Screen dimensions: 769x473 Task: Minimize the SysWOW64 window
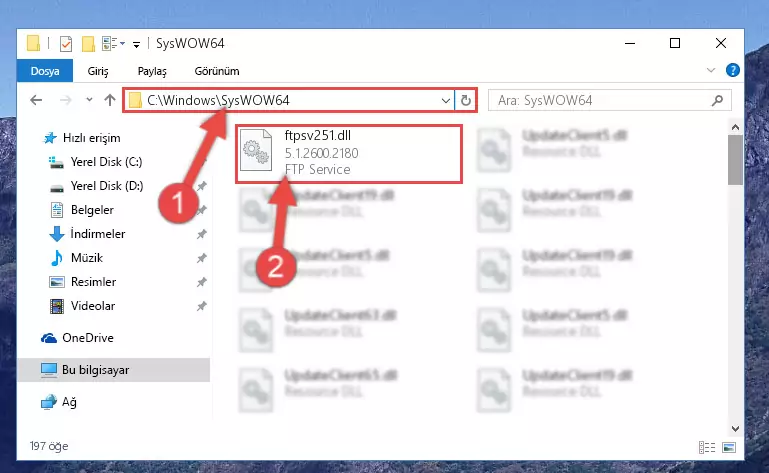coord(630,43)
